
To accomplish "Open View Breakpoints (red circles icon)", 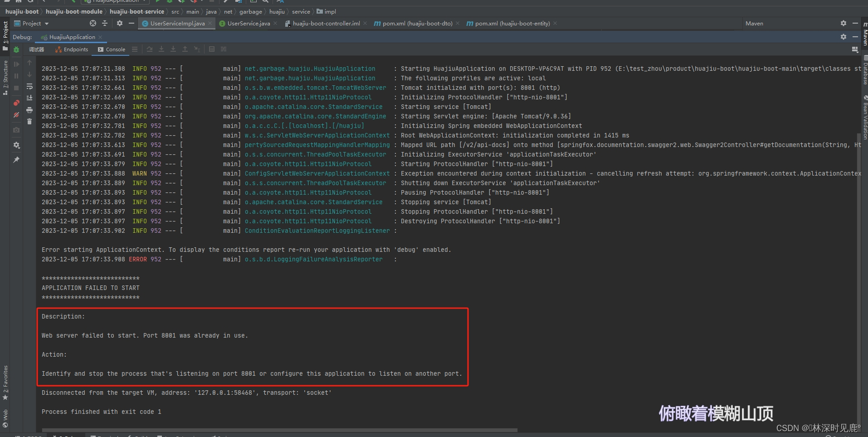I will coord(16,103).
